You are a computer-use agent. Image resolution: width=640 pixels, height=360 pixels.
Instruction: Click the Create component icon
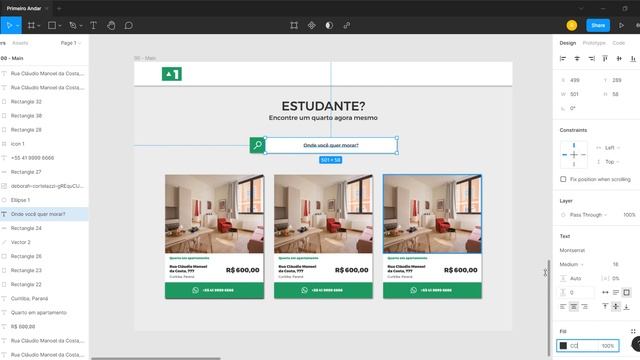click(x=311, y=25)
